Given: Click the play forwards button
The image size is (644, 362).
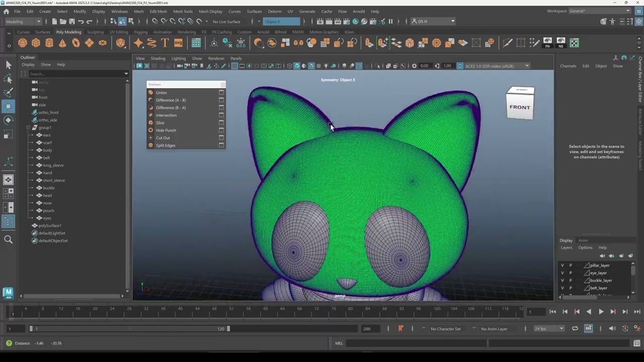Looking at the screenshot, I should point(601,312).
